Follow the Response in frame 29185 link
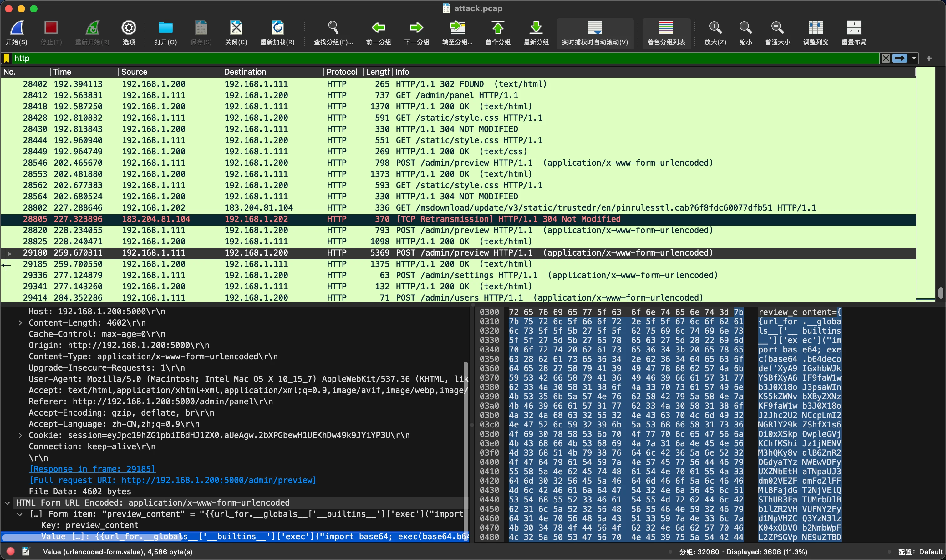This screenshot has height=560, width=946. pos(92,469)
